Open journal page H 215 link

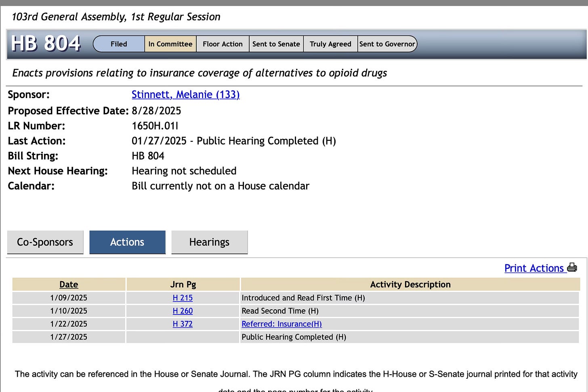[183, 298]
